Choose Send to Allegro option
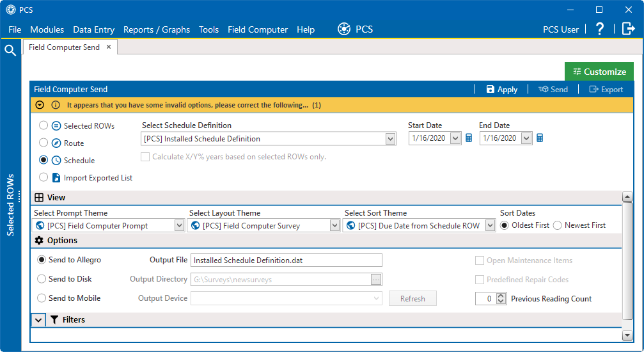The height and width of the screenshot is (352, 644). click(x=42, y=260)
